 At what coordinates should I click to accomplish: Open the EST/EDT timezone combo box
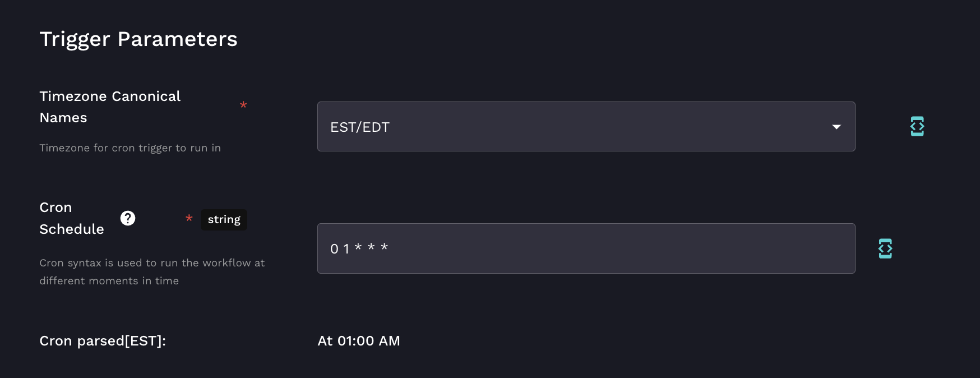pos(585,127)
